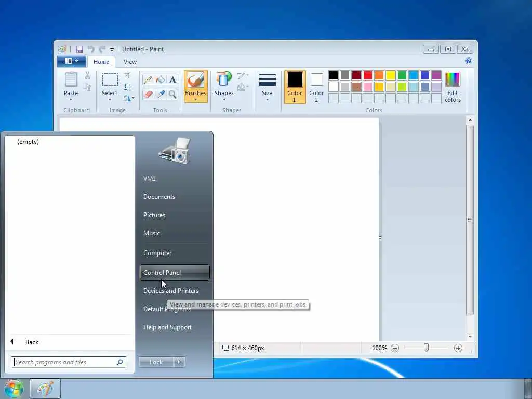Click the Crop icon in Image group

click(127, 75)
